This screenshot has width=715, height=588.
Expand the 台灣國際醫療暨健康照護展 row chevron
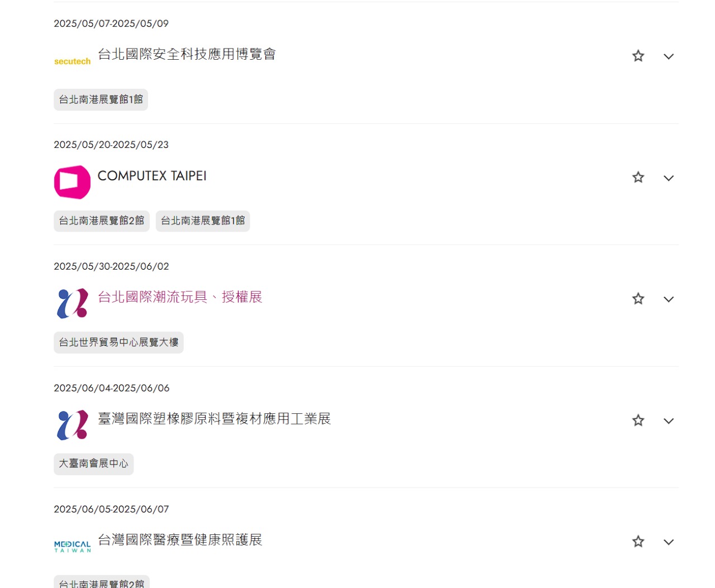(x=669, y=542)
